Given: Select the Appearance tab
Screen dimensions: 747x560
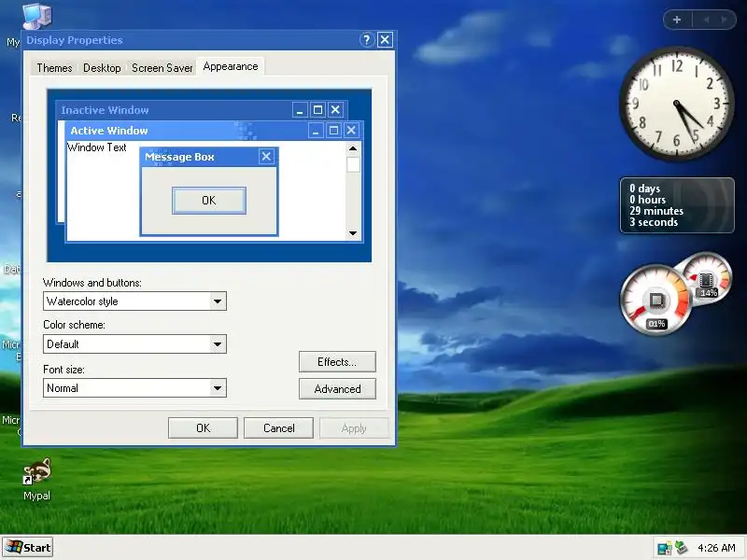Looking at the screenshot, I should pos(231,66).
